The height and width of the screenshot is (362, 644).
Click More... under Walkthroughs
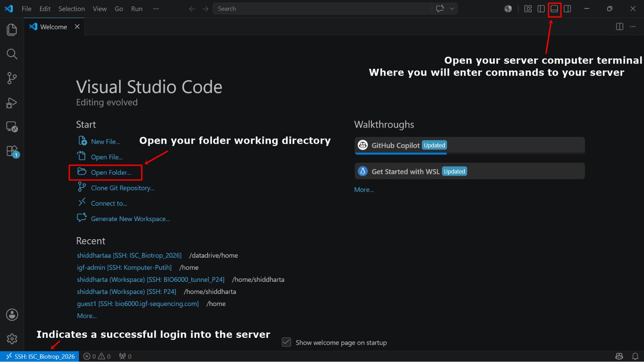point(364,190)
